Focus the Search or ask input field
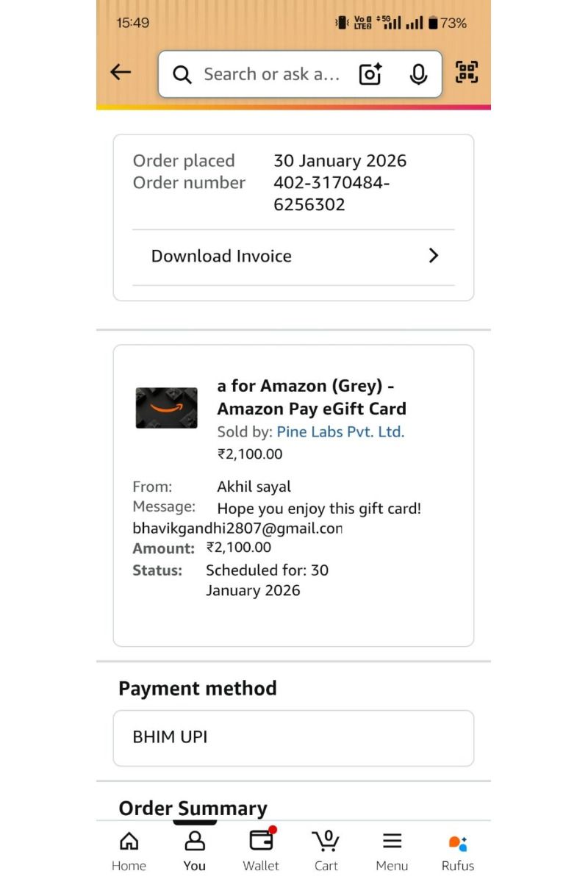Screen dimensions: 588x882 tap(271, 74)
